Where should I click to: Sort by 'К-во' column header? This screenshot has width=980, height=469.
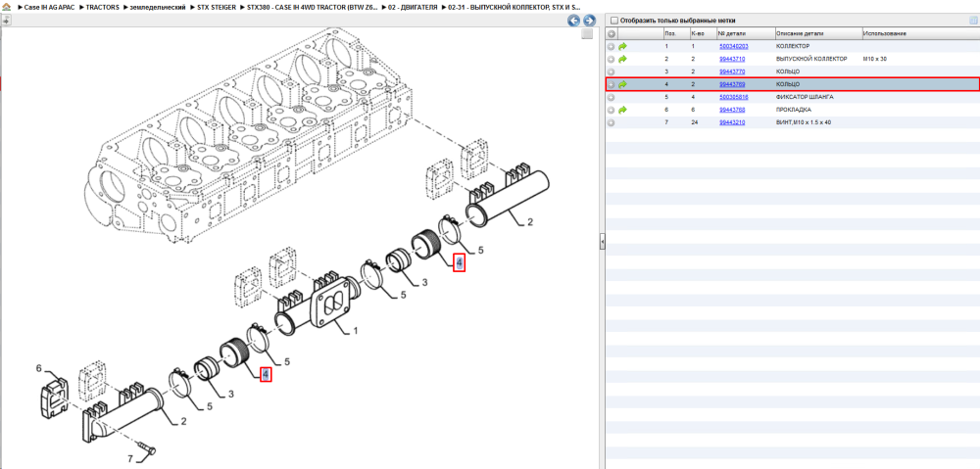[702, 33]
